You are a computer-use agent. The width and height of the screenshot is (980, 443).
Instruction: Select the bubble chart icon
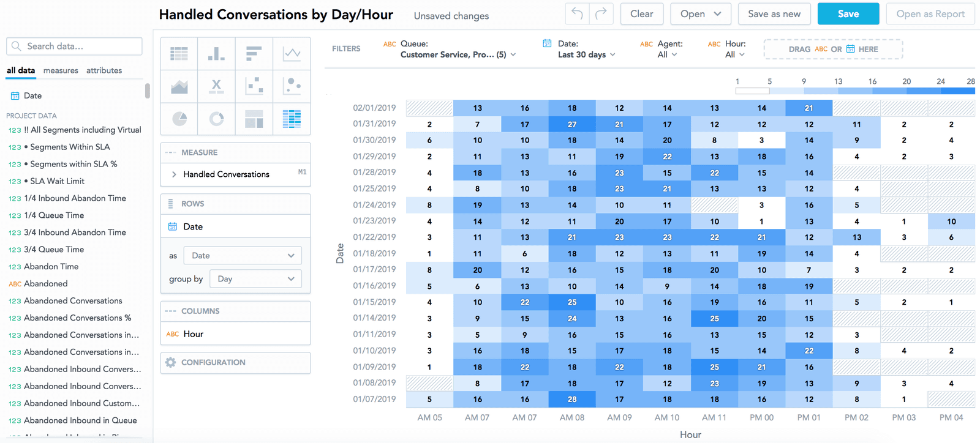click(292, 86)
